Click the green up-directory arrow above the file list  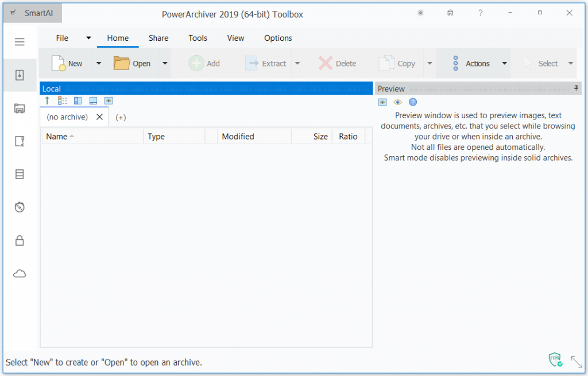[x=47, y=100]
